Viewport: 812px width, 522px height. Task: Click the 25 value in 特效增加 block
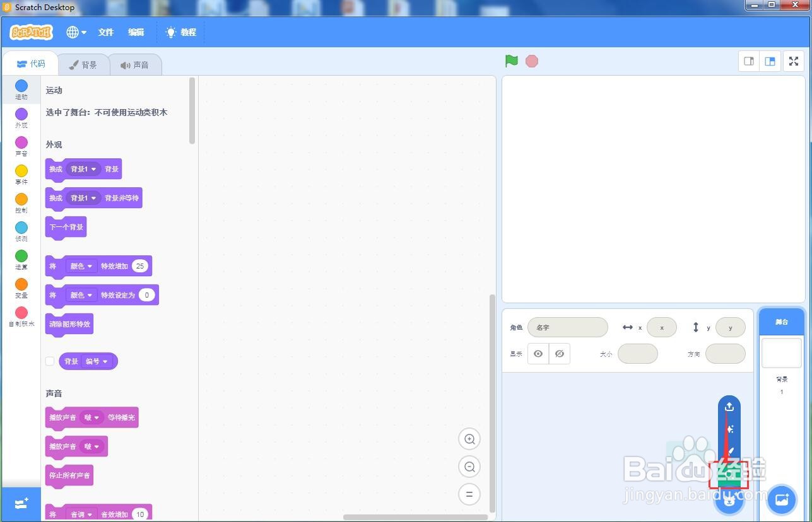click(140, 266)
